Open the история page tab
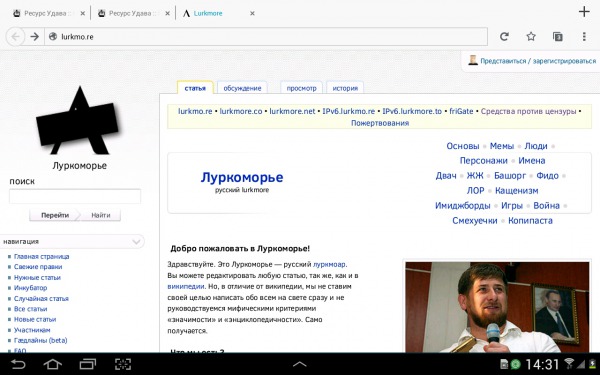Viewport: 600px width, 375px height. (345, 88)
